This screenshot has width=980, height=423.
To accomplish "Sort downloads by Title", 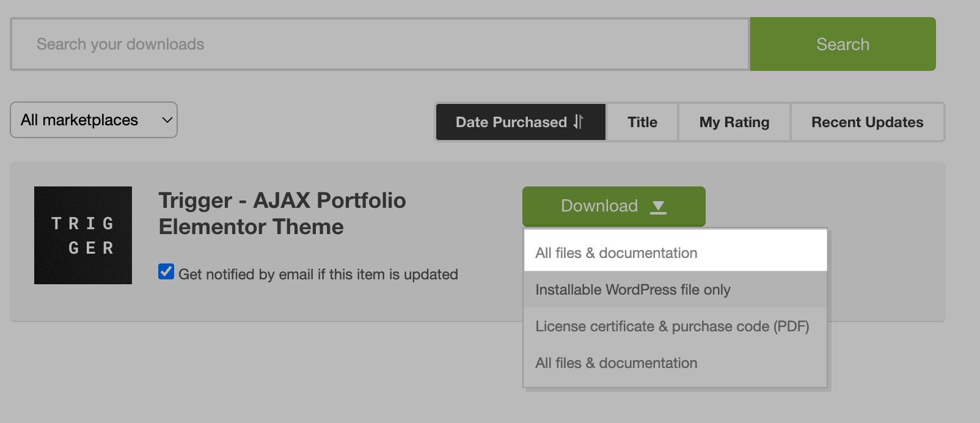I will (x=642, y=122).
